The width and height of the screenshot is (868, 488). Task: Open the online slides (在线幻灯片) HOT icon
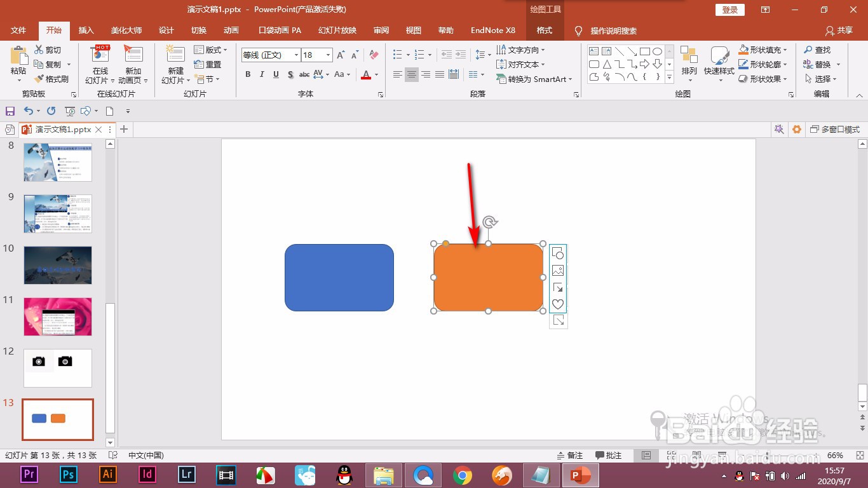click(x=100, y=55)
